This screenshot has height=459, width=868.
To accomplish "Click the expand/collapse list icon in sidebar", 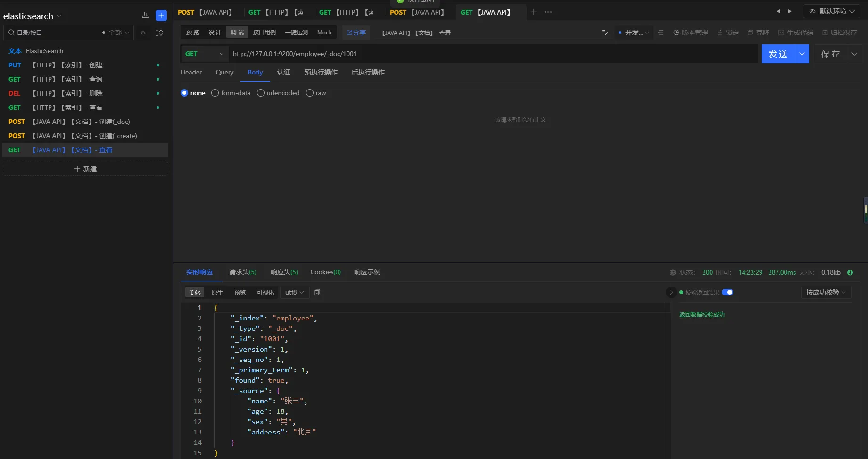I will (159, 33).
